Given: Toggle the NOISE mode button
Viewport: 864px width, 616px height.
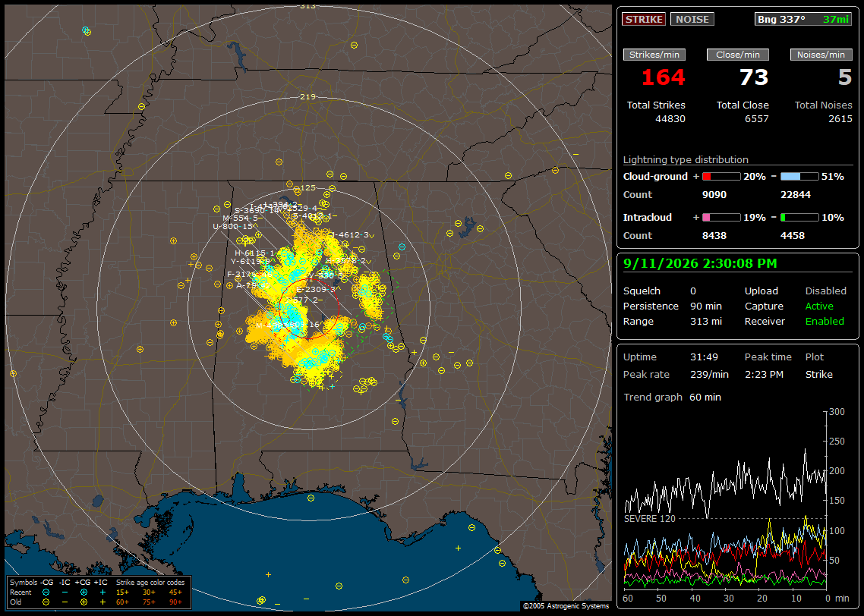Looking at the screenshot, I should click(x=692, y=19).
